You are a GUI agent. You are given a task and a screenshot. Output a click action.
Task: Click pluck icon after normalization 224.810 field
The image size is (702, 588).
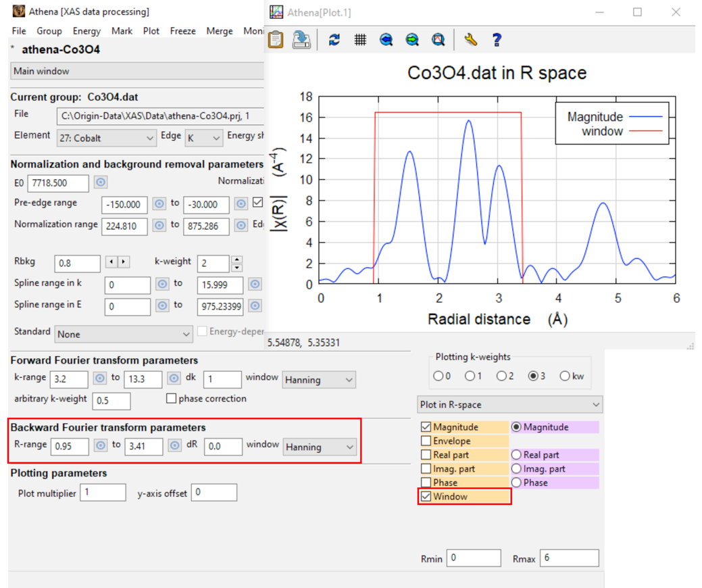159,225
